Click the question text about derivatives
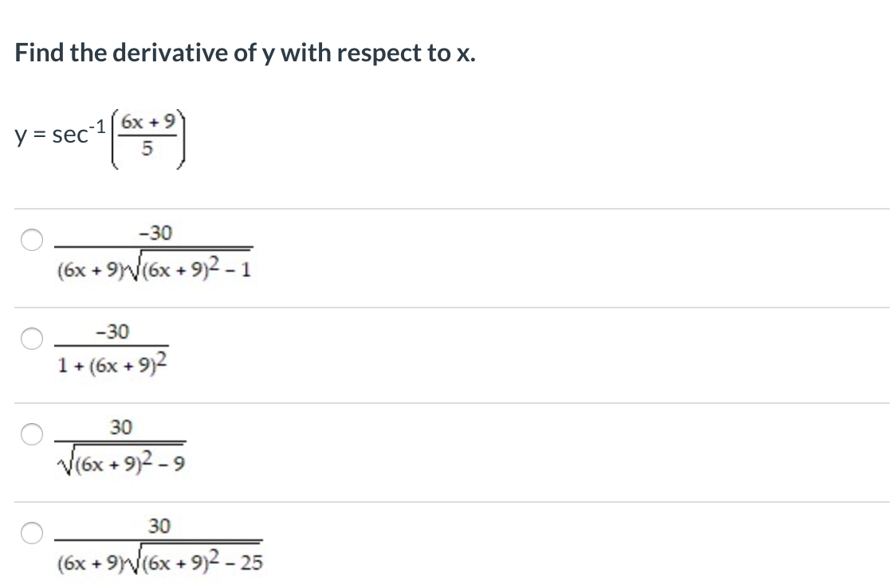 coord(244,53)
